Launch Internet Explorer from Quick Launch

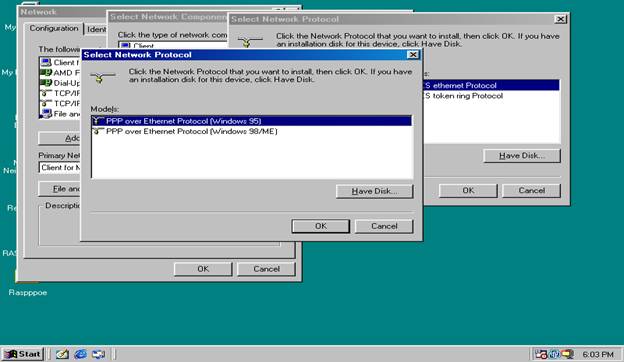(x=81, y=354)
